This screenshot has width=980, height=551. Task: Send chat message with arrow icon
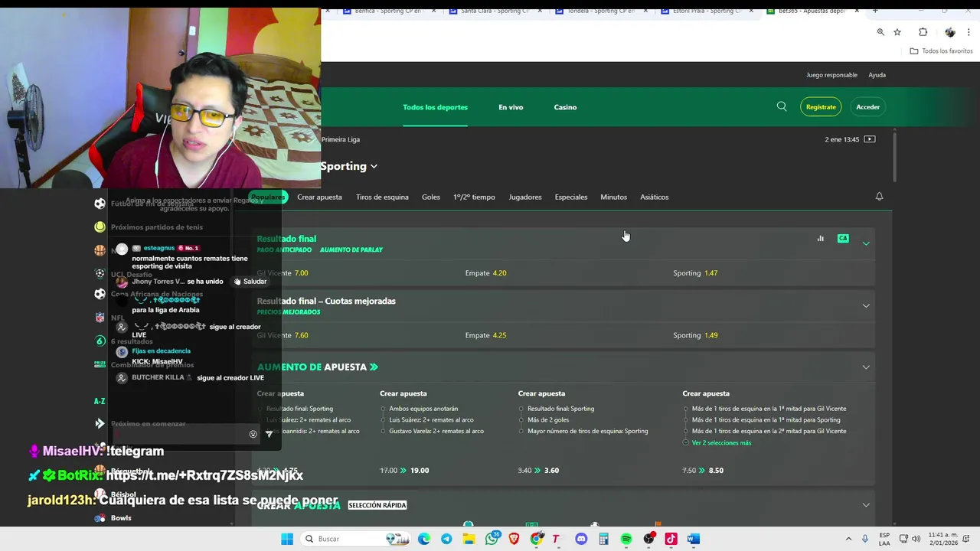(x=269, y=434)
